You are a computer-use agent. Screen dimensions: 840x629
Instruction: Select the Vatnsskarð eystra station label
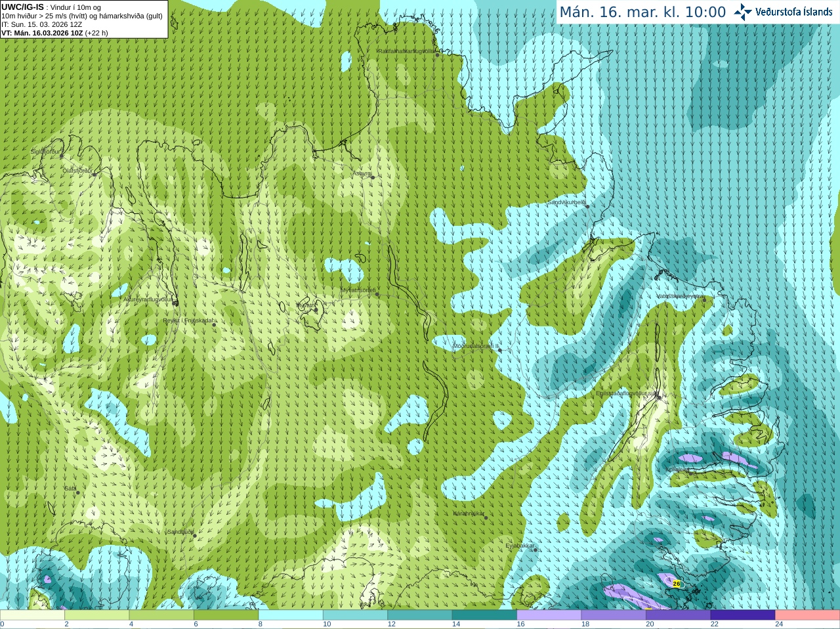[x=680, y=296]
